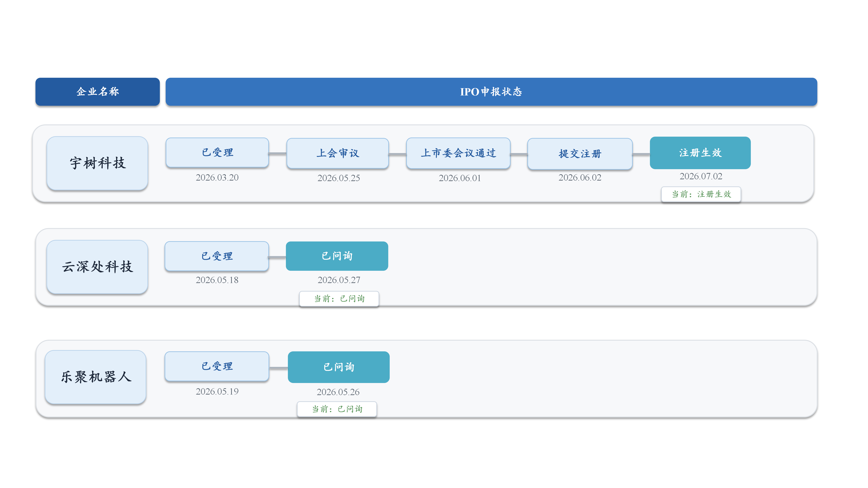868x488 pixels.
Task: Click the 企业名称 header box
Action: click(x=97, y=92)
